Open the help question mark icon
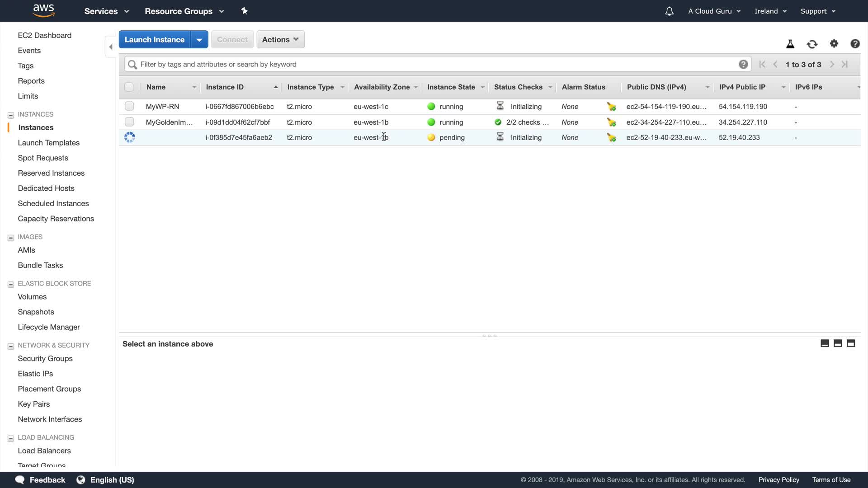This screenshot has height=488, width=868. pyautogui.click(x=855, y=43)
